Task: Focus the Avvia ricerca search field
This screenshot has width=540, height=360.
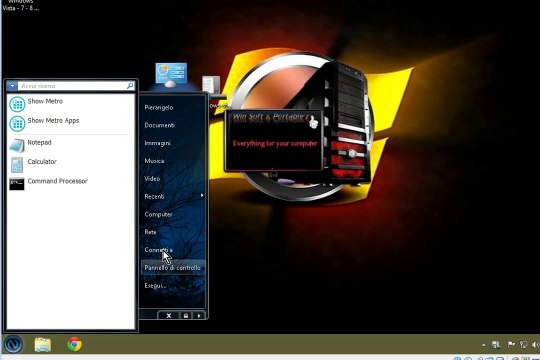Action: coord(72,86)
